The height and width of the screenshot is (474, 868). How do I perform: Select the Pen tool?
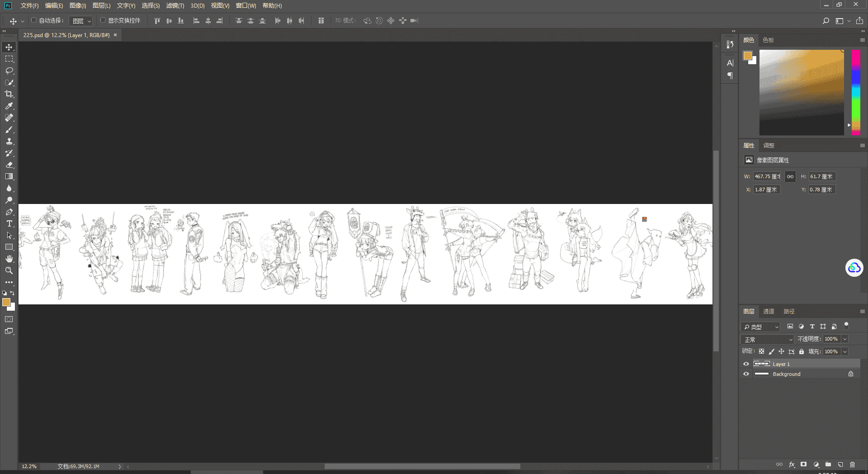9,212
